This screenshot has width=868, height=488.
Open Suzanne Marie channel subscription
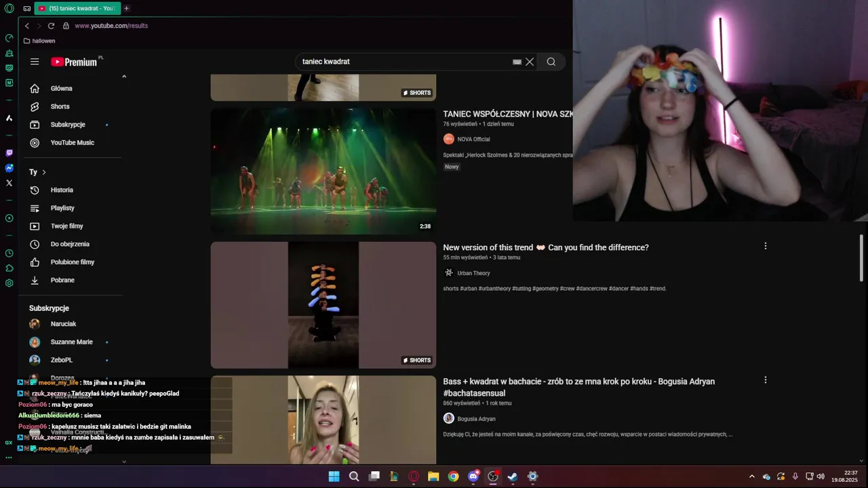[x=71, y=342]
